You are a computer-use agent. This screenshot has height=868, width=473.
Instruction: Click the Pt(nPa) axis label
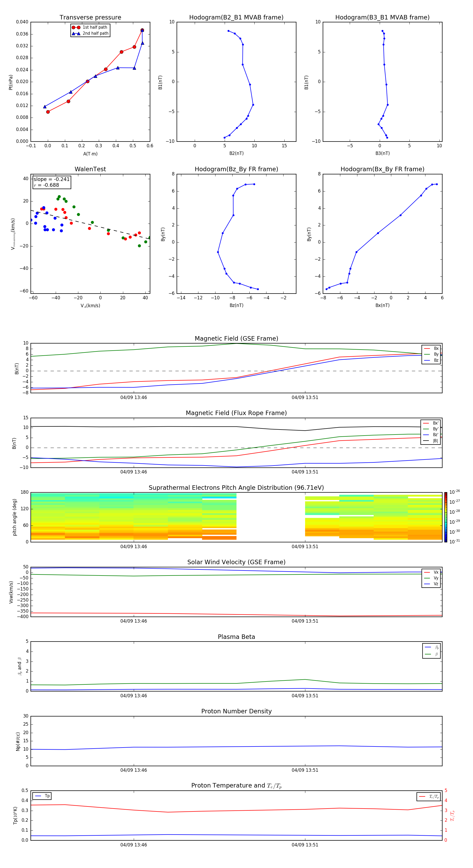(11, 82)
